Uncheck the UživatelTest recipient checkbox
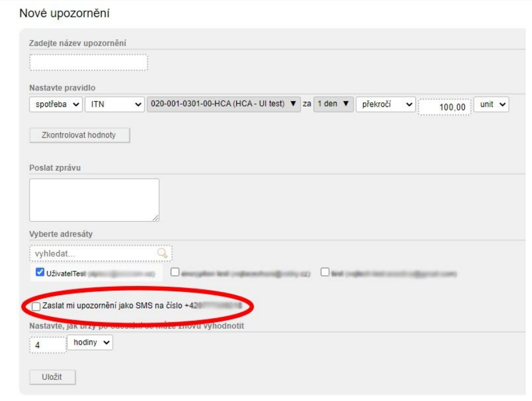 point(40,273)
